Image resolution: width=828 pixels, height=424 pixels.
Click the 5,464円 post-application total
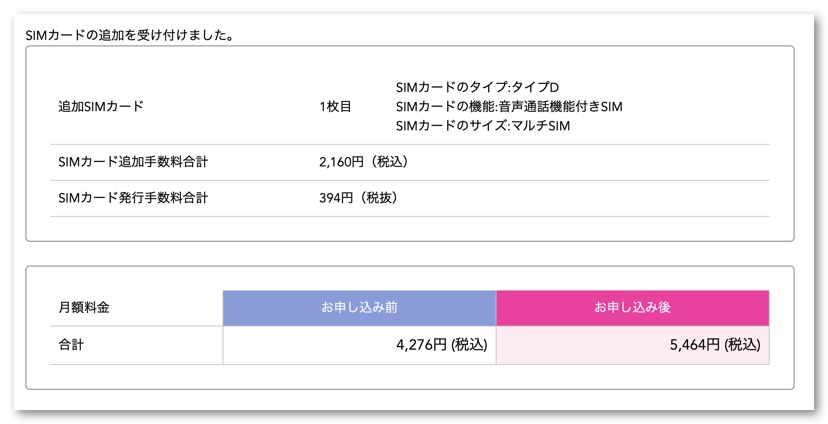click(714, 345)
